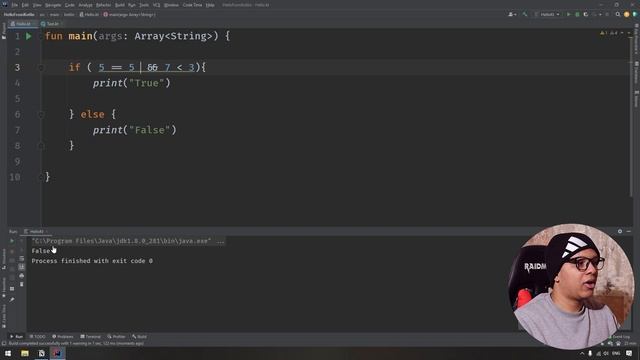Open the Edit menu

pos(25,5)
